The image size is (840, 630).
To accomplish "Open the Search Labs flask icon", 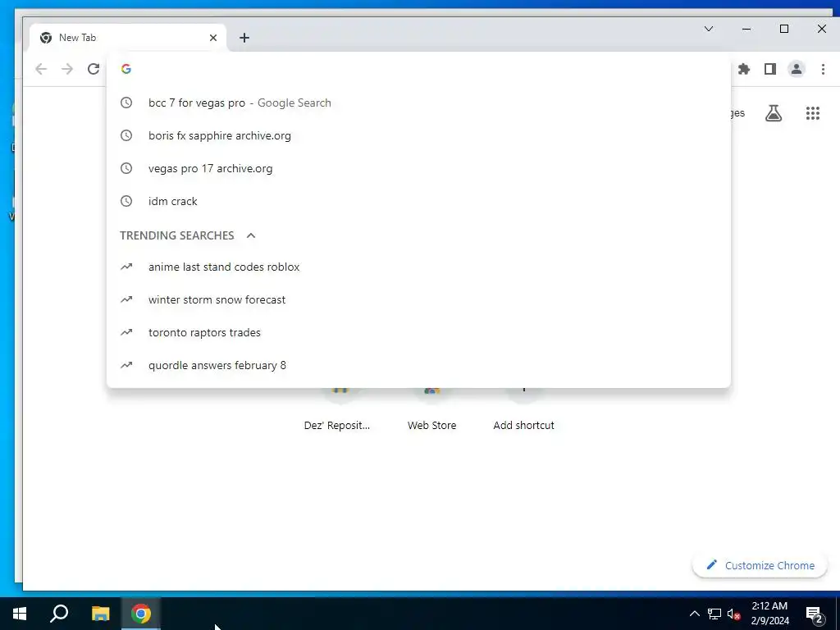I will (774, 113).
